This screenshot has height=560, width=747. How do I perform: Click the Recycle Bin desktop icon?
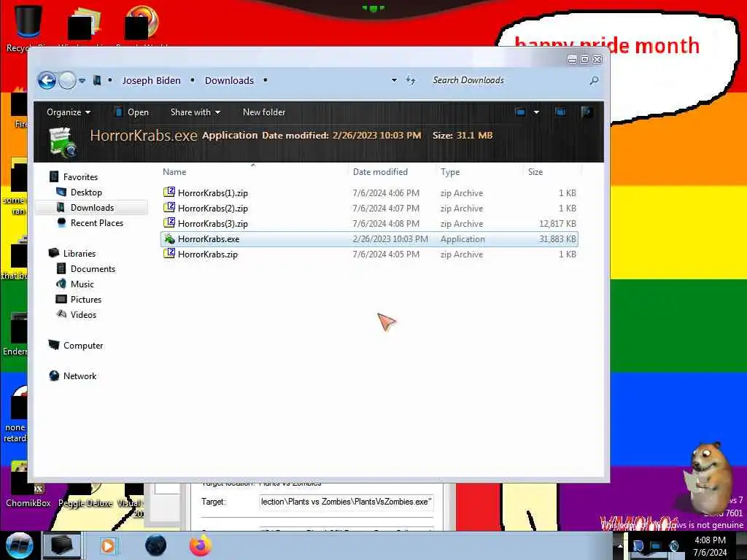coord(28,28)
